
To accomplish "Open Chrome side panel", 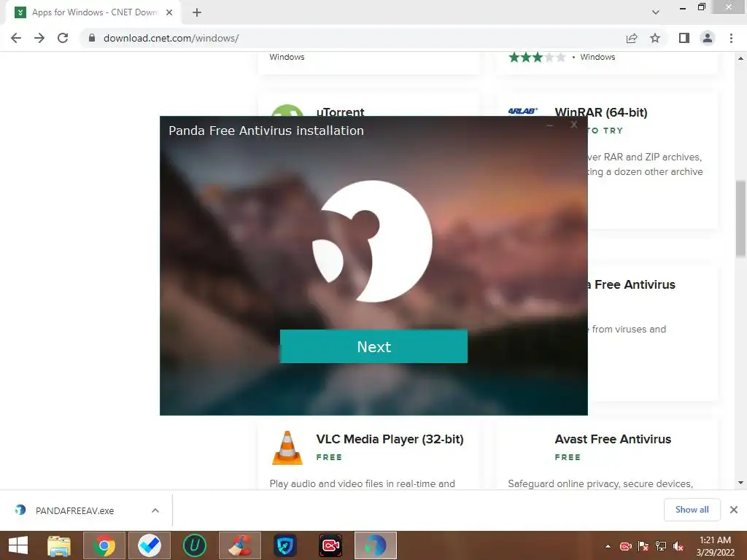I will click(x=684, y=38).
